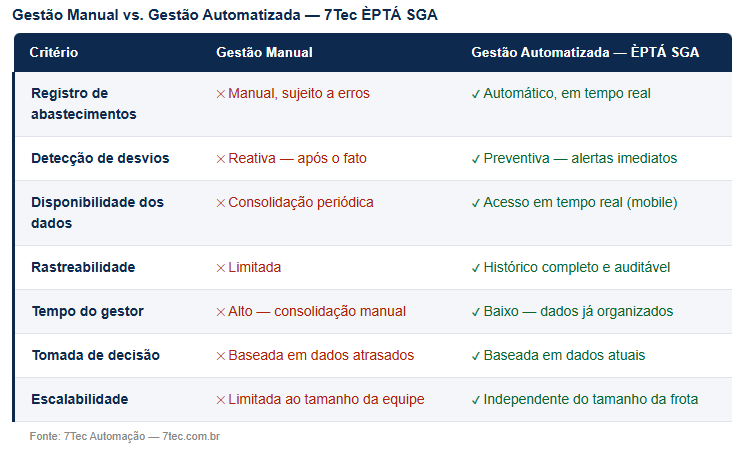Screen dimensions: 743x457
Task: Click the "Detecção de desvios" row label
Action: pos(100,158)
